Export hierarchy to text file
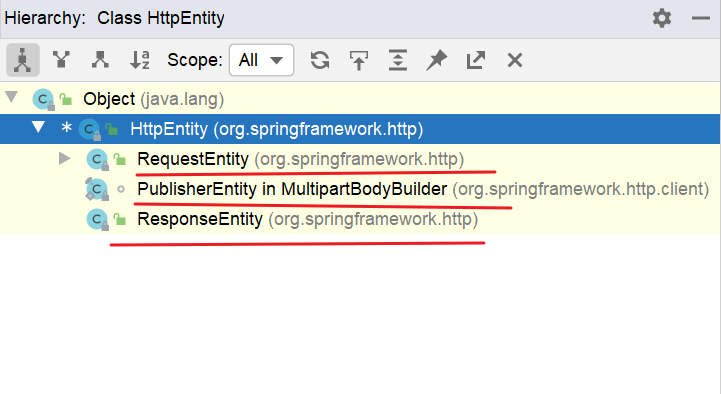This screenshot has height=394, width=721. [475, 60]
